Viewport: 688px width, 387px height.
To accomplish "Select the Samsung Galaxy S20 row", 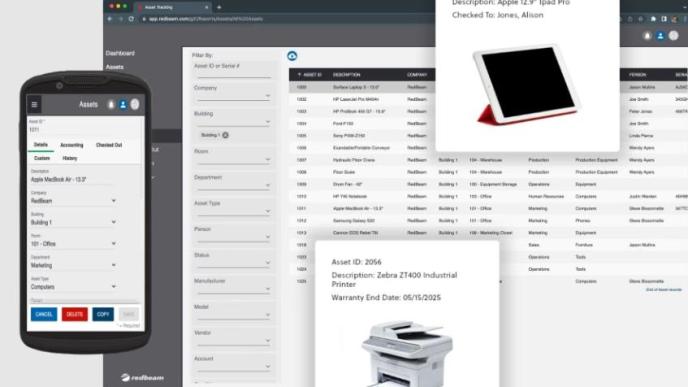I will 488,221.
